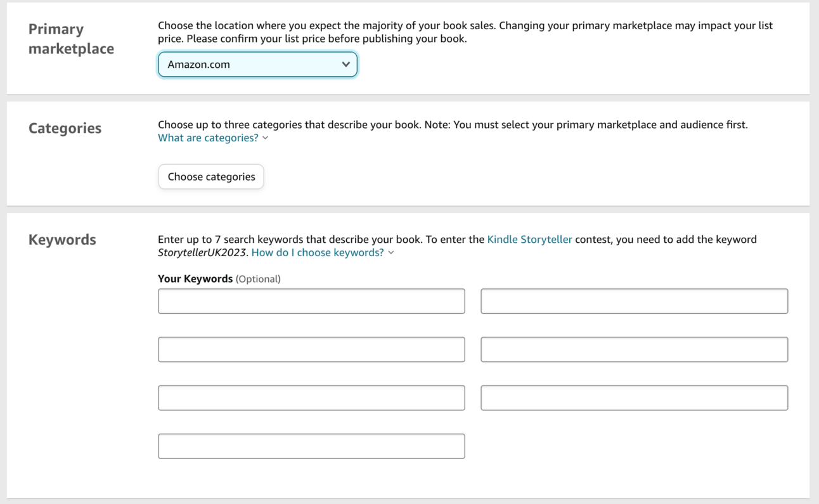Expand the chevron beside 'How do I choose keywords?'

pos(391,253)
